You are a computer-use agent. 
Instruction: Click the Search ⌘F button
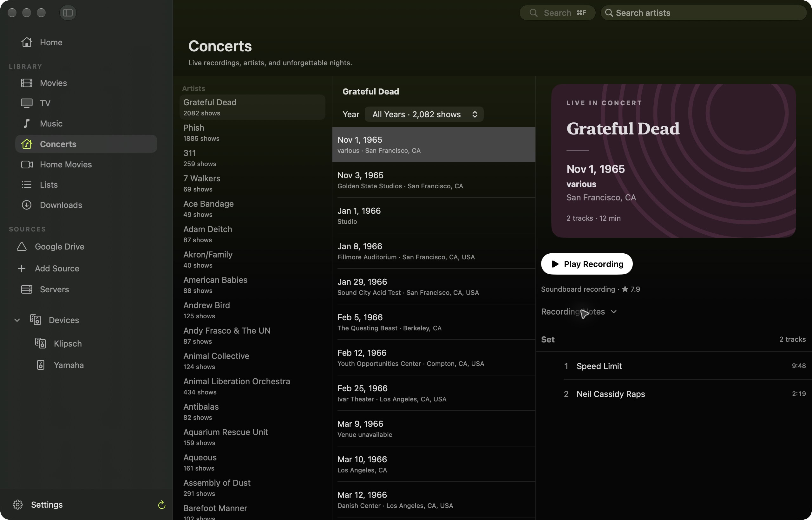pyautogui.click(x=557, y=12)
